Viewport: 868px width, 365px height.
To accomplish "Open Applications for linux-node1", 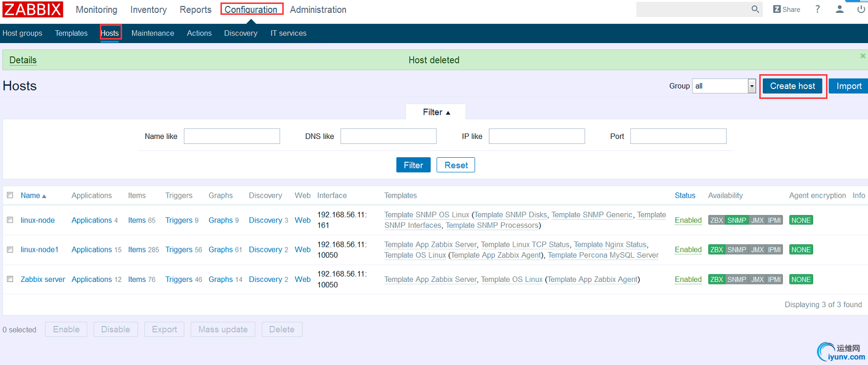I will [92, 250].
